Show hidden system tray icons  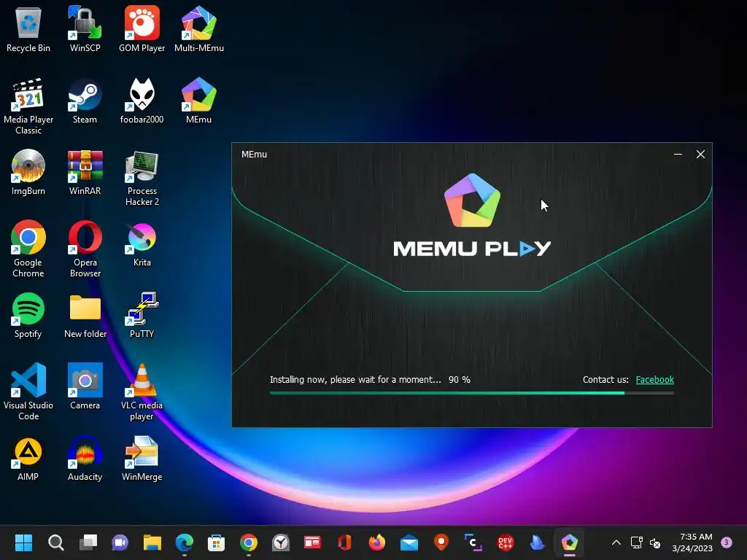(x=616, y=542)
